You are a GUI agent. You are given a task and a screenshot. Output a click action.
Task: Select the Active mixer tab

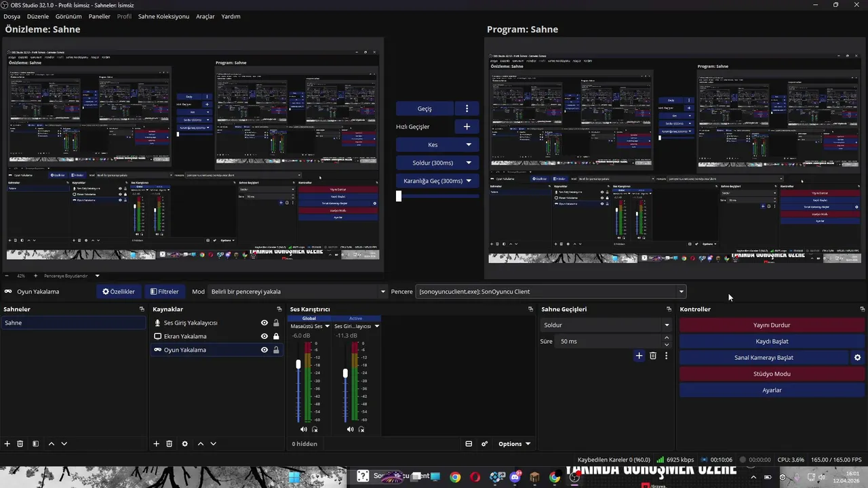[355, 319]
